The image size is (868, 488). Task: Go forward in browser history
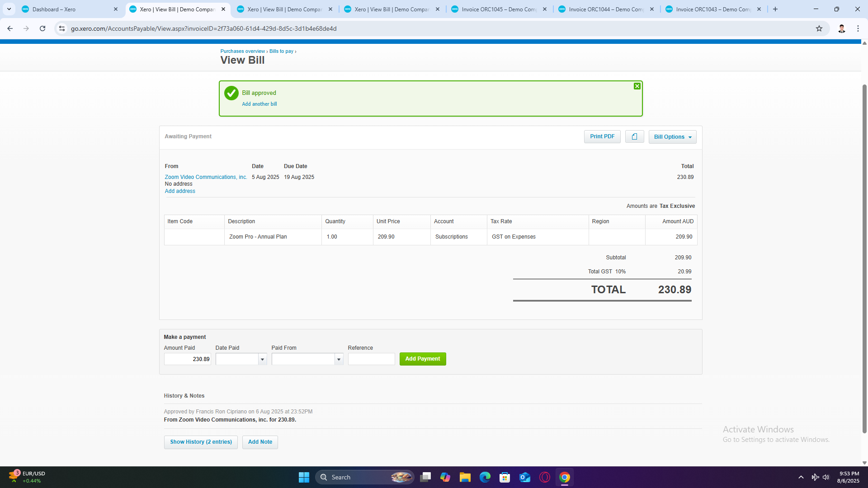(x=26, y=28)
